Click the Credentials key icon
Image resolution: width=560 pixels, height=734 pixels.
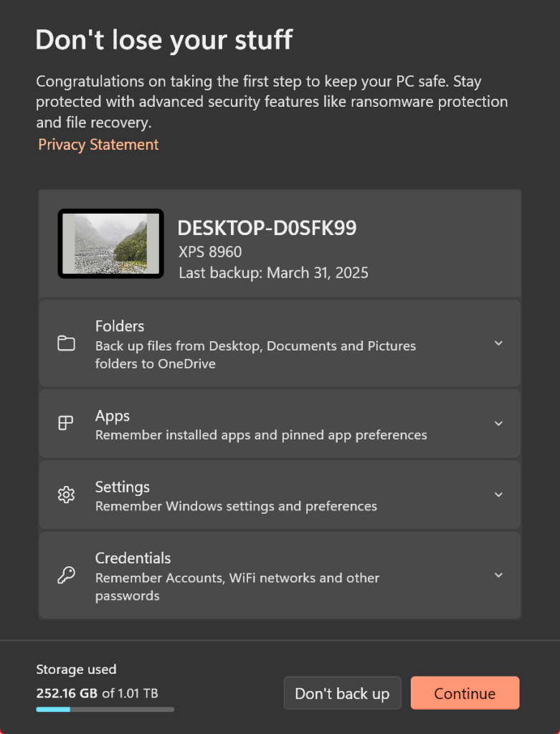(x=66, y=575)
